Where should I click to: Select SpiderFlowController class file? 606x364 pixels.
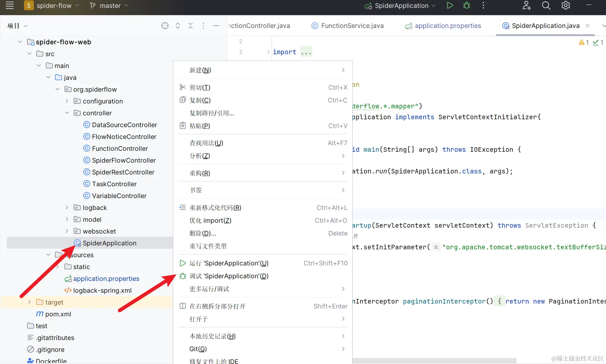(x=120, y=160)
